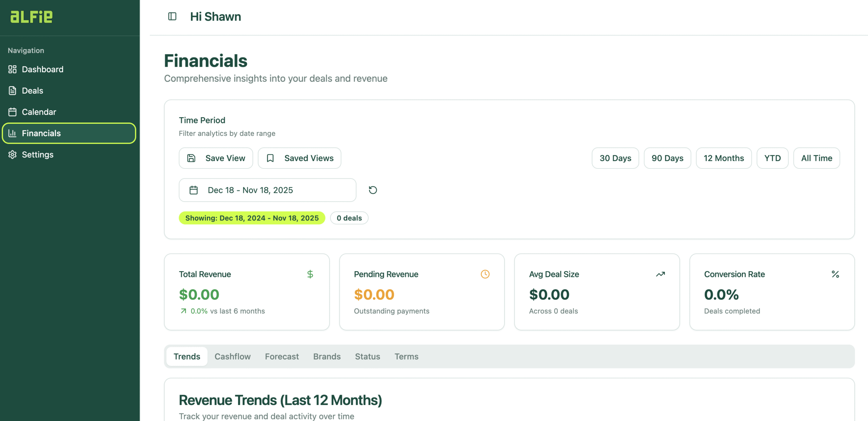
Task: Click the dollar icon on Total Revenue
Action: [310, 274]
